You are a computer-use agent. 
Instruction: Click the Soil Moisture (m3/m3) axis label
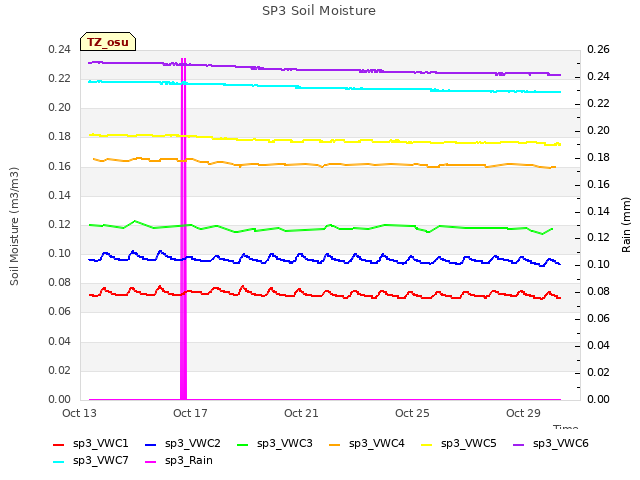[14, 226]
